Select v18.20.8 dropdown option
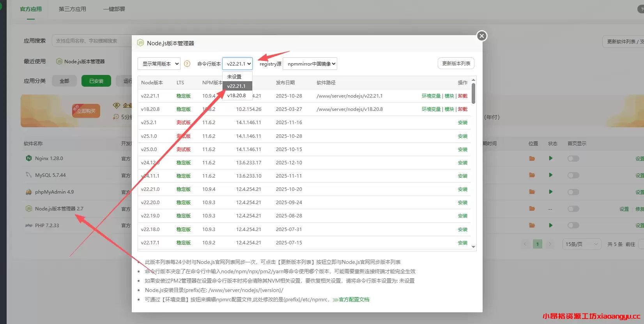644x324 pixels. click(x=237, y=95)
